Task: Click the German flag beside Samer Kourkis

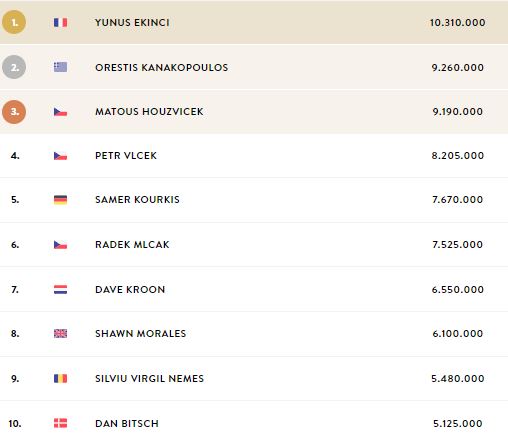Action: (60, 200)
